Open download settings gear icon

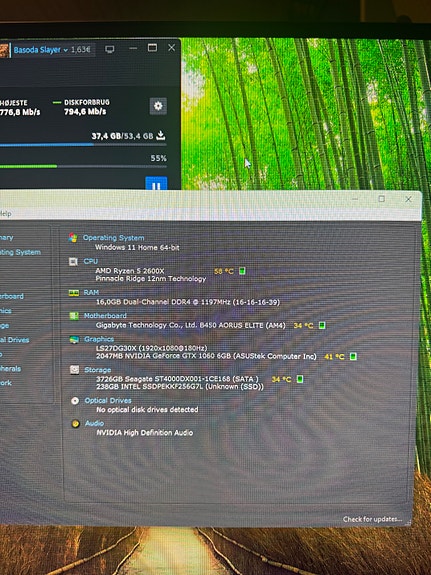tap(158, 106)
